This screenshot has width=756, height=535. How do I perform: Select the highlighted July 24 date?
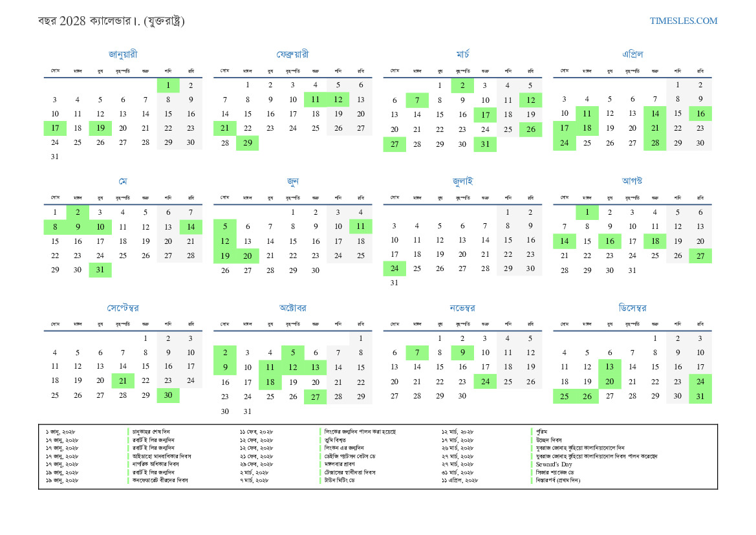click(394, 268)
